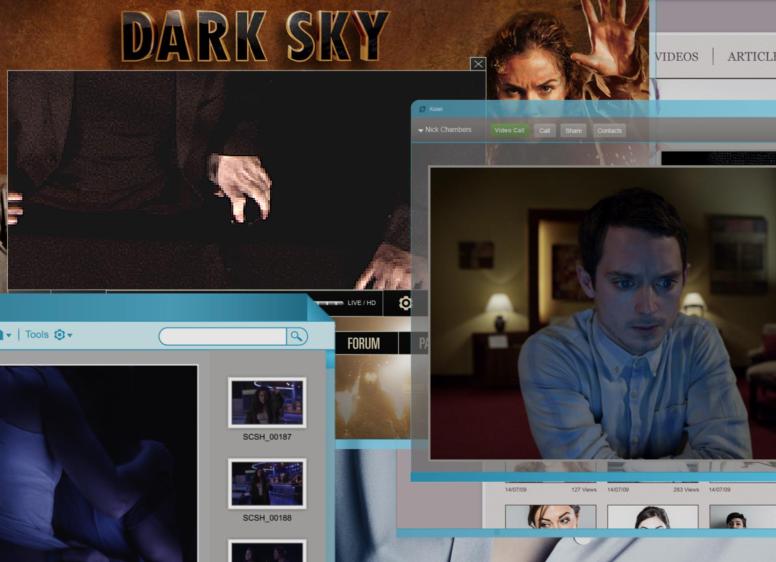Viewport: 776px width, 562px height.
Task: Click the chat window title bar icon
Action: (422, 109)
